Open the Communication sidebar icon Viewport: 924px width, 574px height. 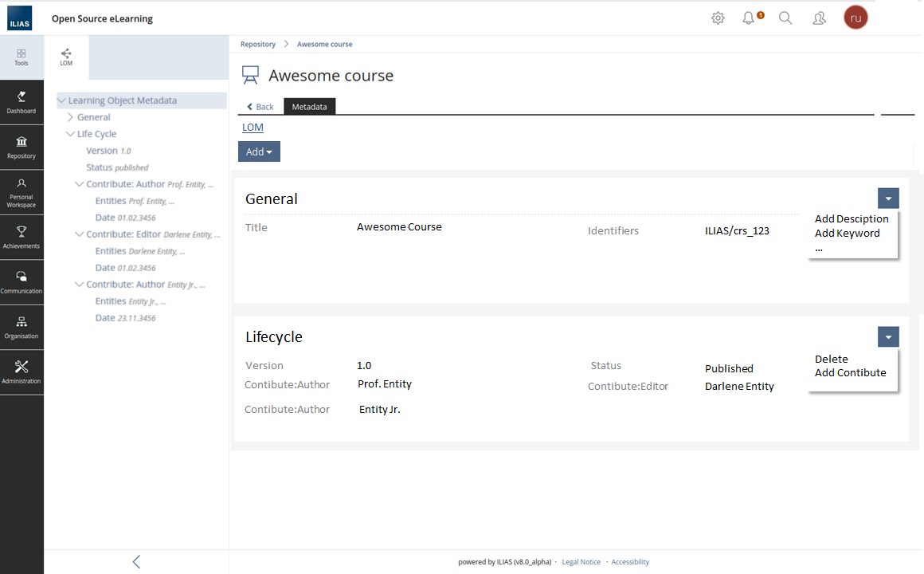point(22,277)
